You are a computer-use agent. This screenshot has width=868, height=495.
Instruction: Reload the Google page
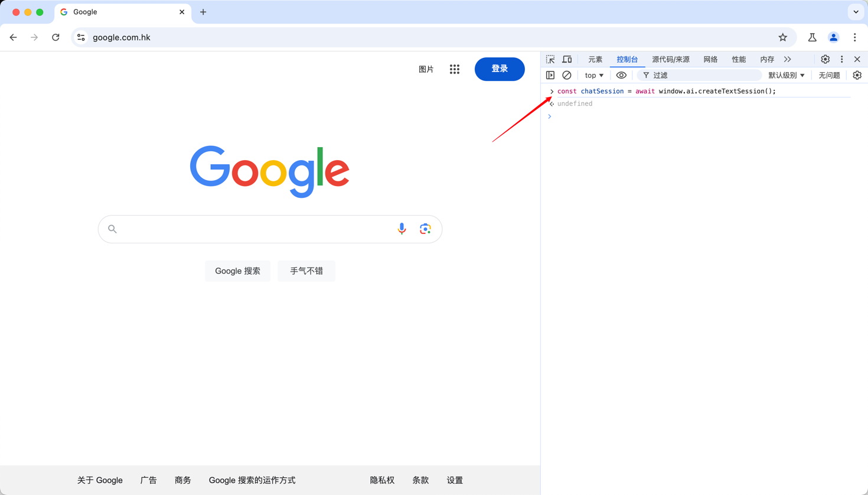coord(56,37)
